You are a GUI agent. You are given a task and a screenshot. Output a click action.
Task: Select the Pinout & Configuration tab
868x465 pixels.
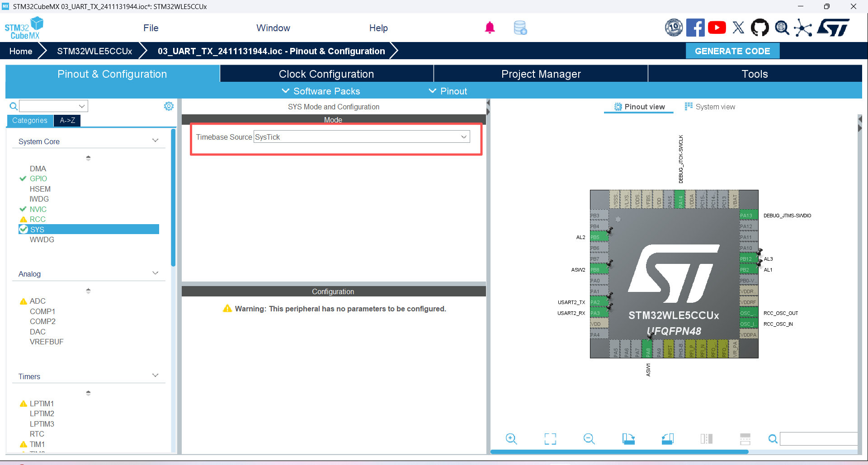tap(112, 74)
